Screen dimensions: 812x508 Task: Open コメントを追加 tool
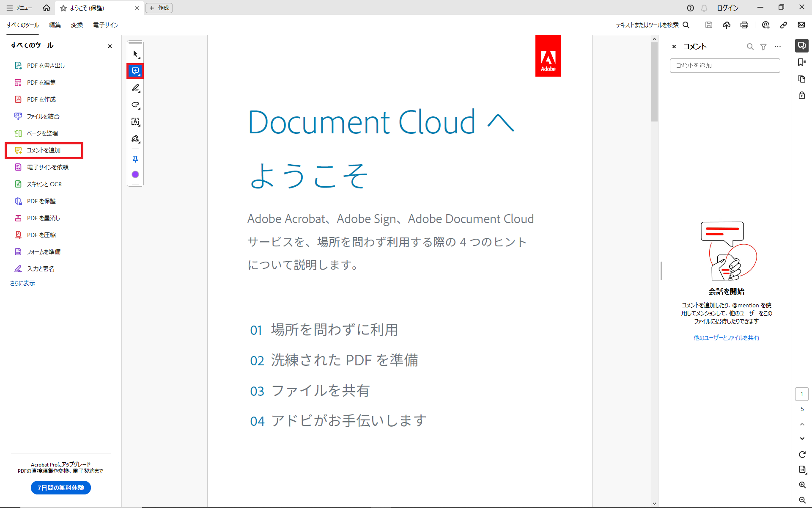click(44, 151)
